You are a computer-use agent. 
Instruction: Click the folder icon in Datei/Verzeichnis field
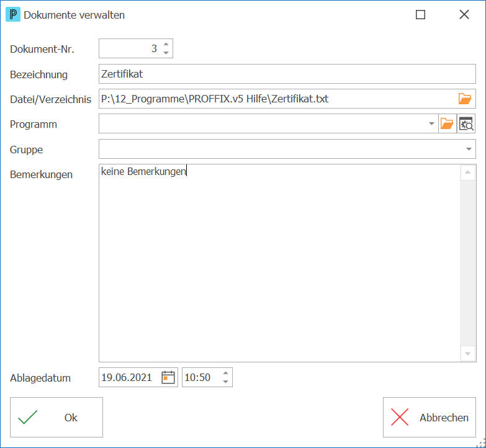point(465,99)
